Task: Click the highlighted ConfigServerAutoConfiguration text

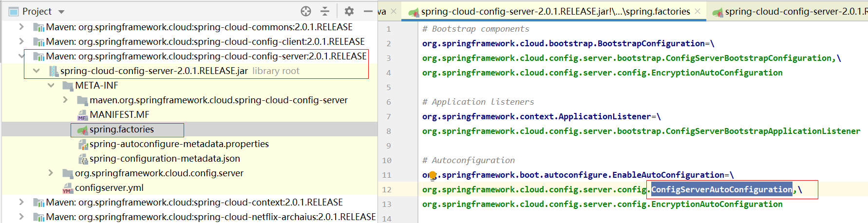Action: pos(722,189)
